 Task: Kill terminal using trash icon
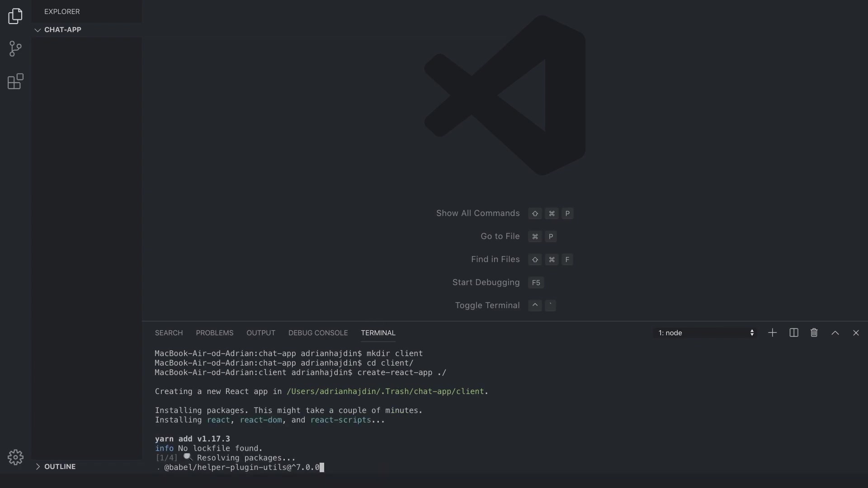tap(814, 333)
